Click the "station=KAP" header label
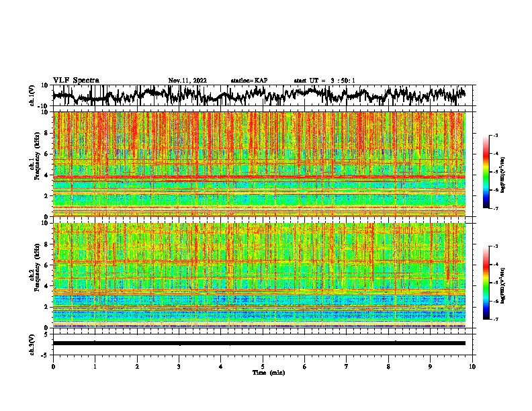 (x=249, y=81)
